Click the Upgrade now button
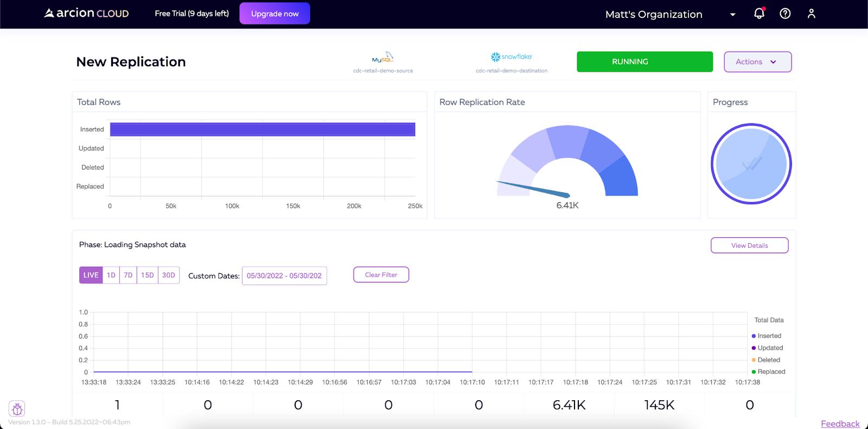Viewport: 868px width, 429px height. pyautogui.click(x=275, y=14)
